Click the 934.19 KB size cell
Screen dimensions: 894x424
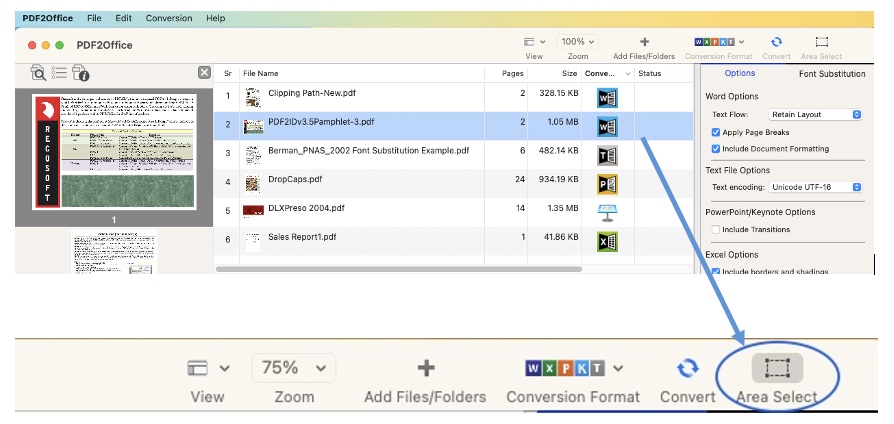tap(554, 179)
